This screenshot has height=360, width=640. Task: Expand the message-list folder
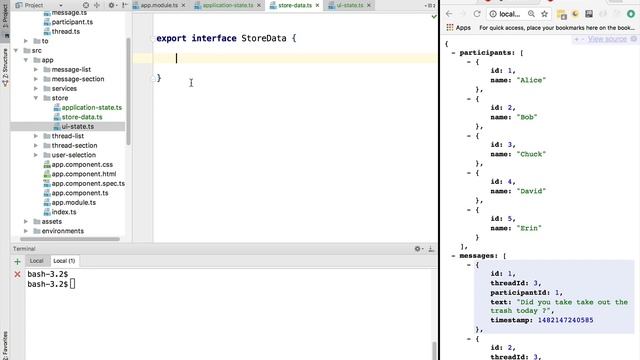(x=36, y=69)
